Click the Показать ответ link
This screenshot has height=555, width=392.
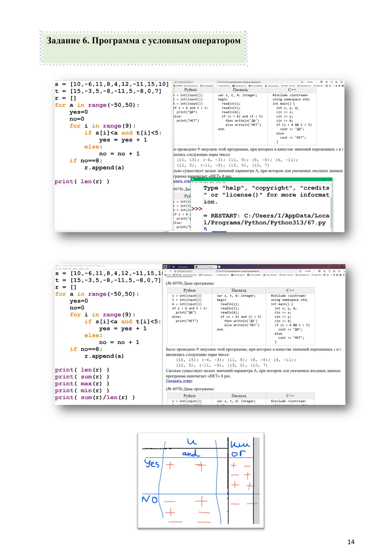[x=179, y=381]
